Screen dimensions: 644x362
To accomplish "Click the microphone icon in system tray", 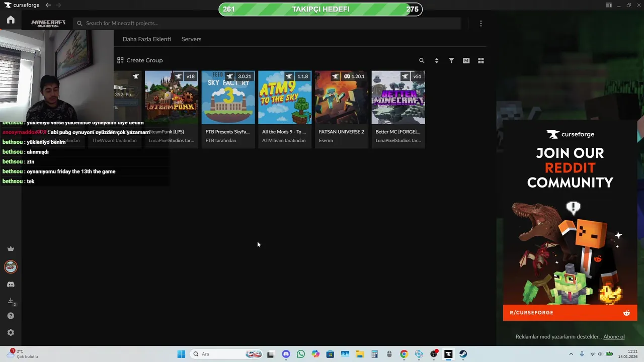I will click(582, 354).
